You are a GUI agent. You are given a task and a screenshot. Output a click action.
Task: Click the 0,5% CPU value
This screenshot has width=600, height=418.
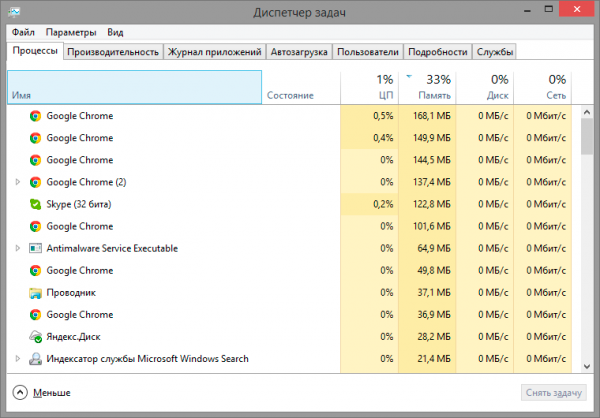click(x=383, y=116)
